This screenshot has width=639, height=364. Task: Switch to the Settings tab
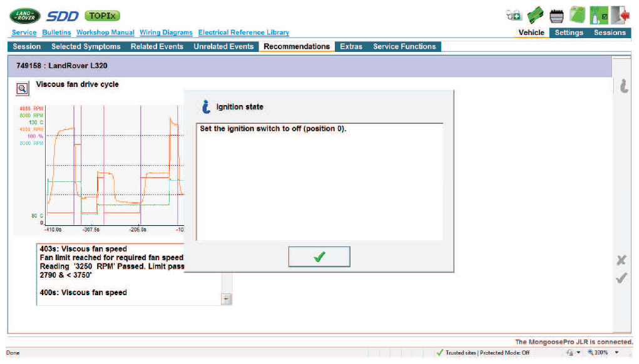(569, 33)
